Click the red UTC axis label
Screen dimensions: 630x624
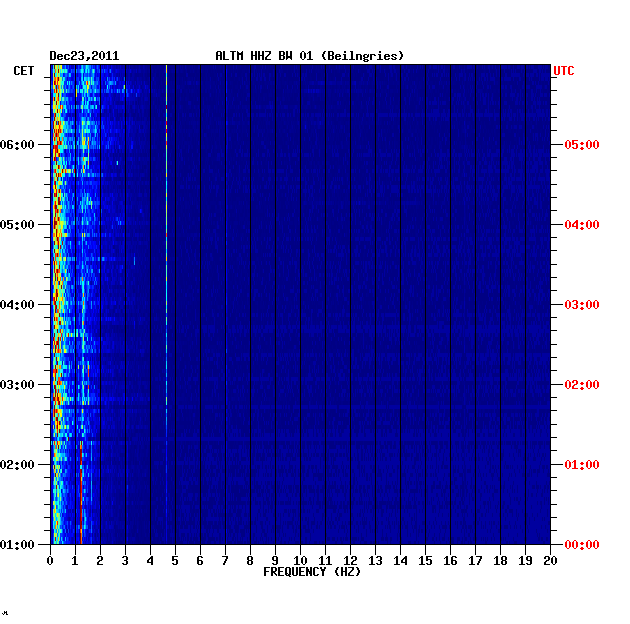pos(564,71)
